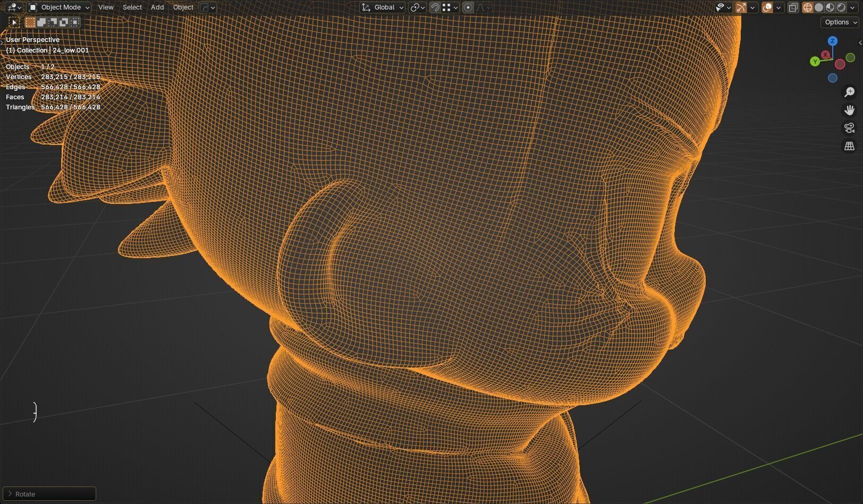Switch to Material Preview shading
This screenshot has width=863, height=504.
(830, 7)
